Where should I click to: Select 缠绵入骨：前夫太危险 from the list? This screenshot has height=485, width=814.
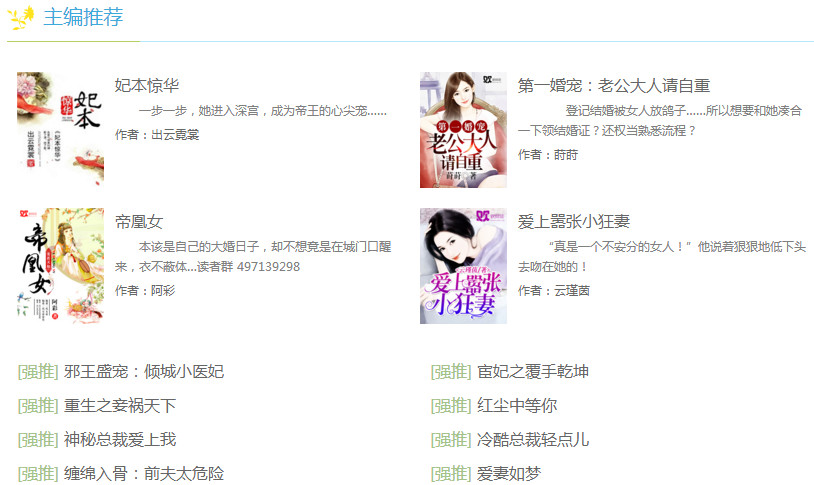[144, 474]
